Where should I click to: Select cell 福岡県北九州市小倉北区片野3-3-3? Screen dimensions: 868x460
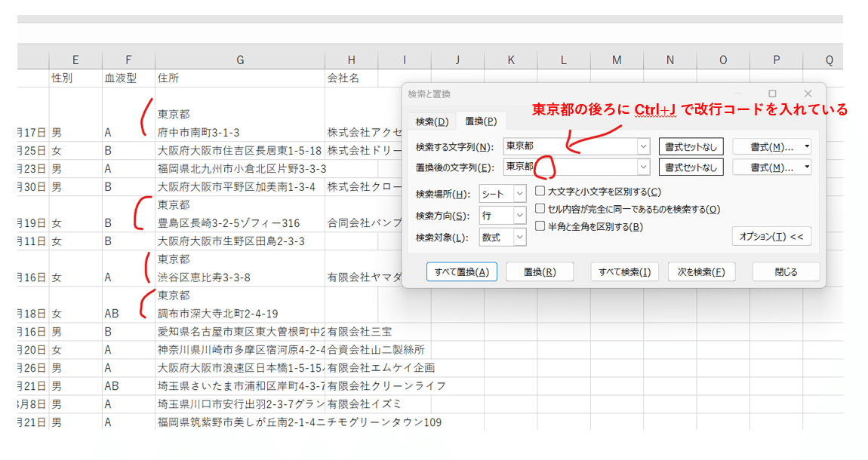point(240,169)
